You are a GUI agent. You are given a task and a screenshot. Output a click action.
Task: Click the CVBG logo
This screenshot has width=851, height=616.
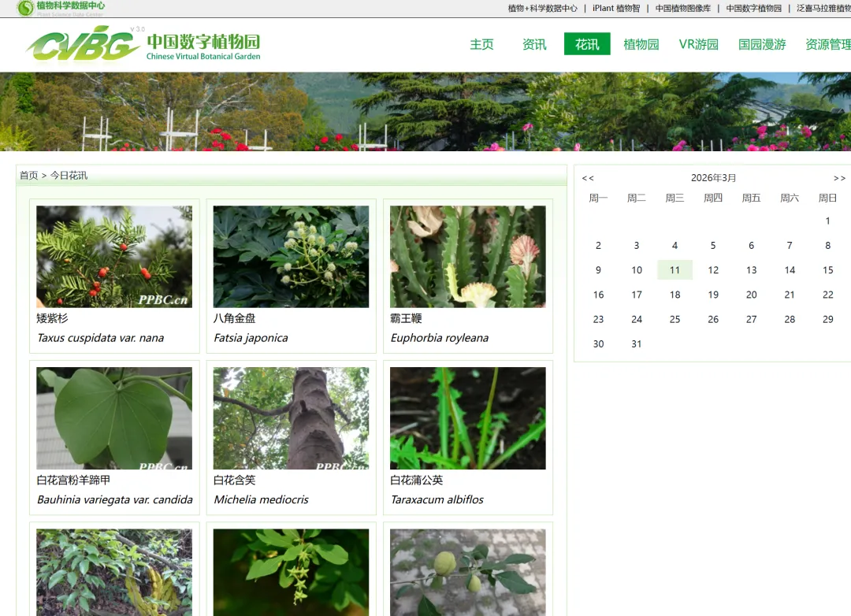coord(143,45)
